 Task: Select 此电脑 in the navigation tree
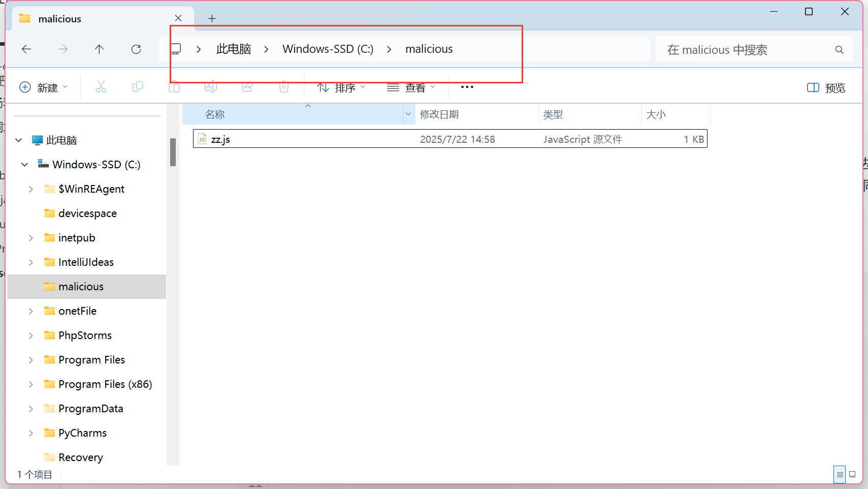(61, 140)
